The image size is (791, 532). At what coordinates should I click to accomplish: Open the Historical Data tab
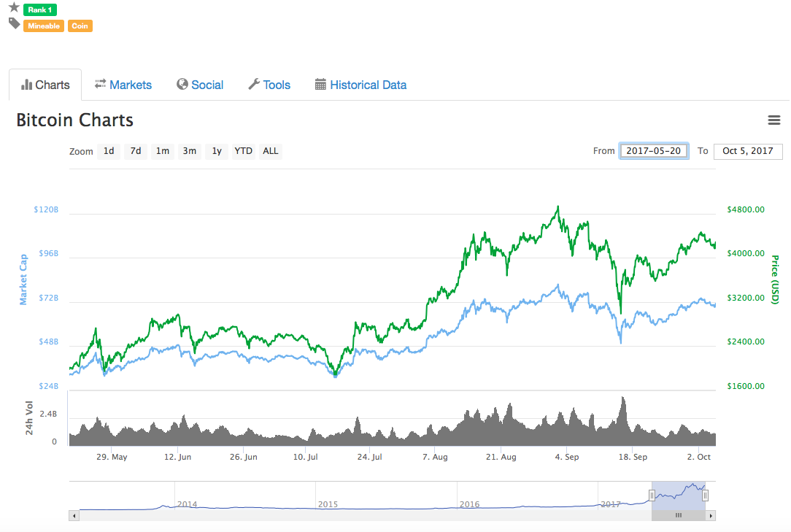coord(360,85)
